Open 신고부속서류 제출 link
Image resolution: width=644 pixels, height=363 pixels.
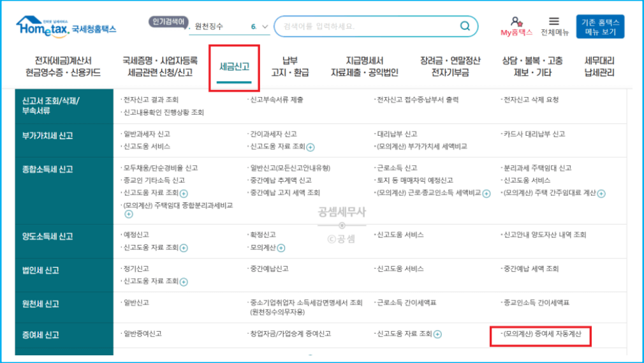coord(277,100)
